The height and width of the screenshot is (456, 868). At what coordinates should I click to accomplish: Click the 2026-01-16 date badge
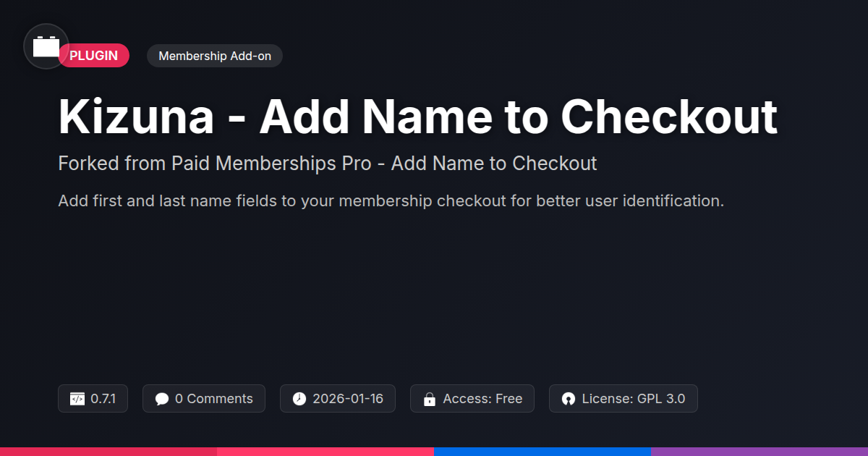point(338,399)
